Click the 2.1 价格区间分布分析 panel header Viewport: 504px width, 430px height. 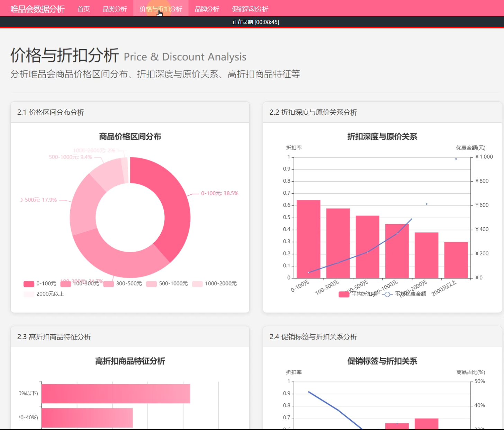click(130, 112)
